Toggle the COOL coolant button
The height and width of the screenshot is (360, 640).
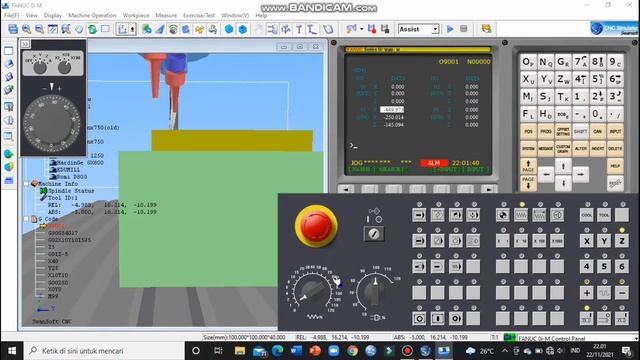587,215
